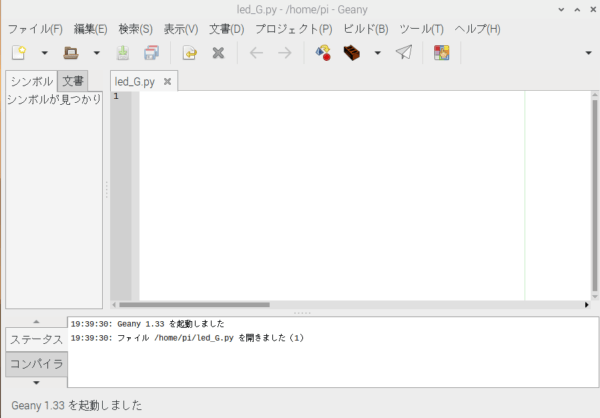Click up arrow above ステータス tab
Viewport: 600px width, 418px height.
[36, 322]
